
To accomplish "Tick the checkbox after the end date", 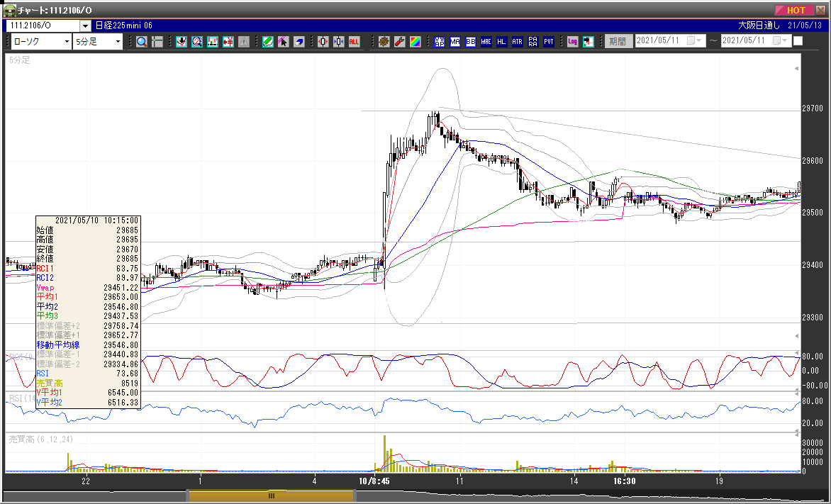I will coord(798,41).
